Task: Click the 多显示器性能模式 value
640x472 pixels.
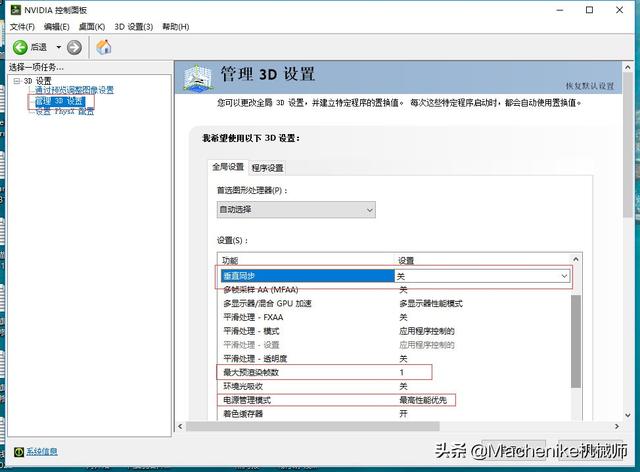Action: tap(431, 304)
